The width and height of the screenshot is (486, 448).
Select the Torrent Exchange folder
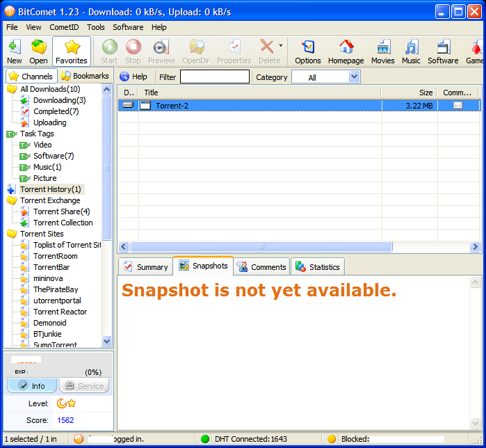pyautogui.click(x=50, y=200)
